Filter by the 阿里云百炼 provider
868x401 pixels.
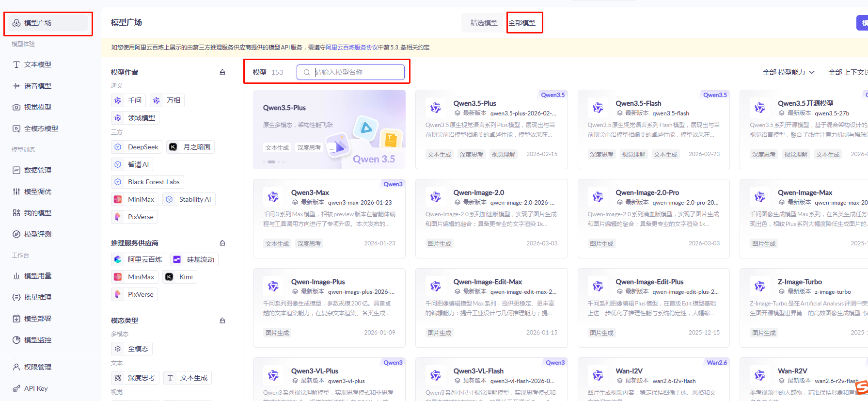(139, 259)
